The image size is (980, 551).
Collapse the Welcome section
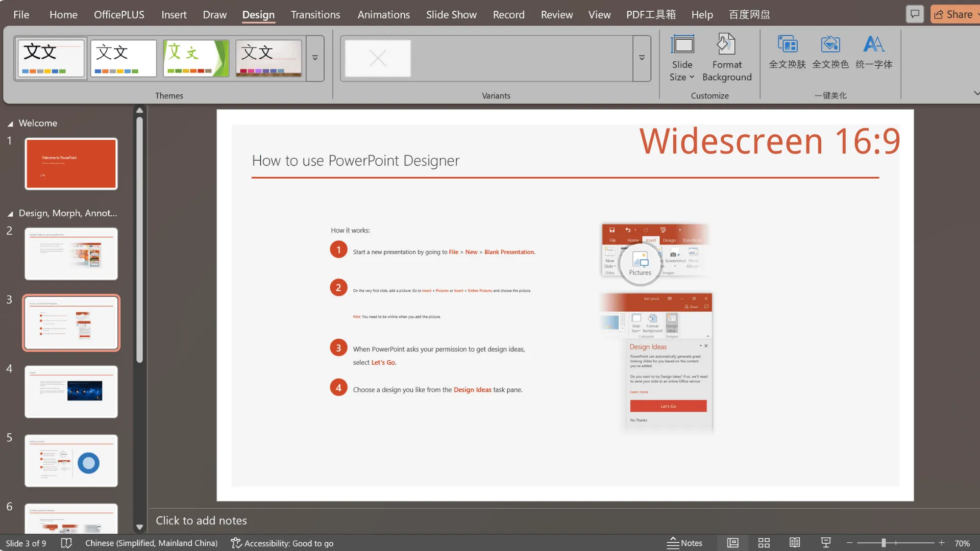point(10,123)
